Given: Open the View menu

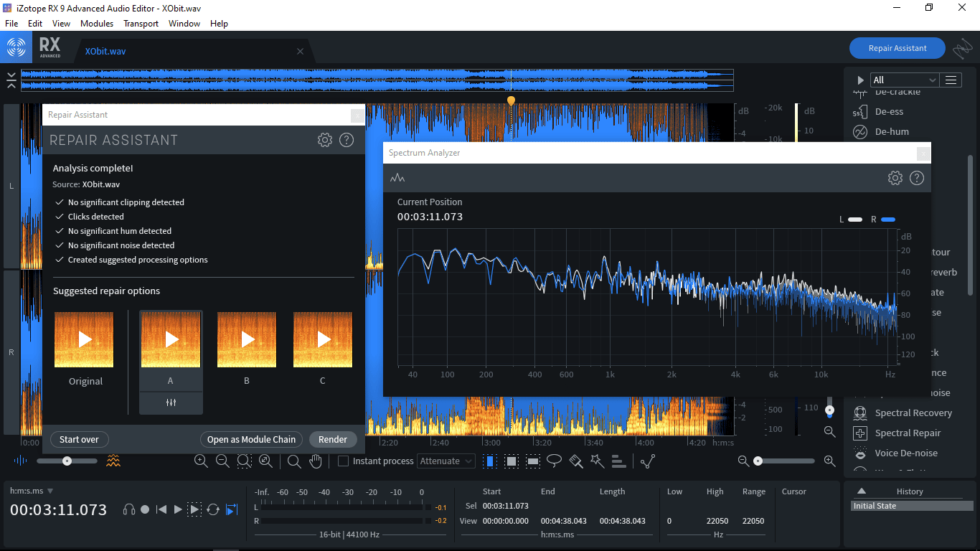Looking at the screenshot, I should 61,24.
